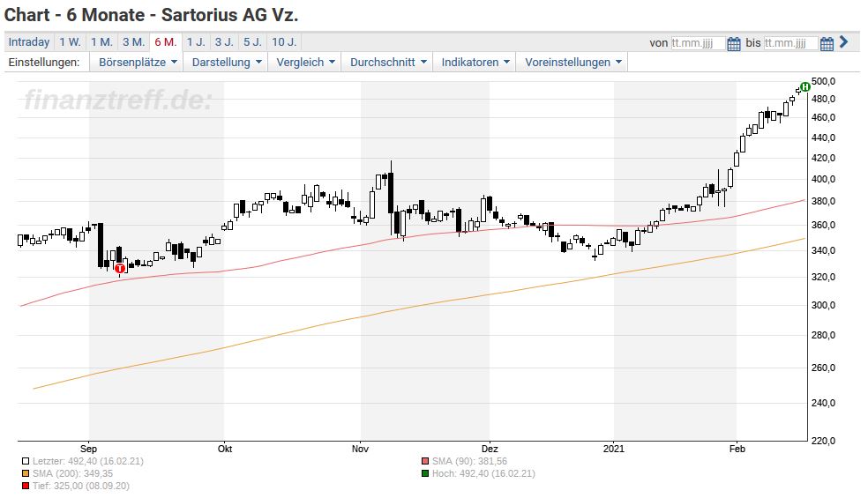Click the white Letzter legend swatch
Viewport: 868px width, 498px height.
tap(26, 462)
